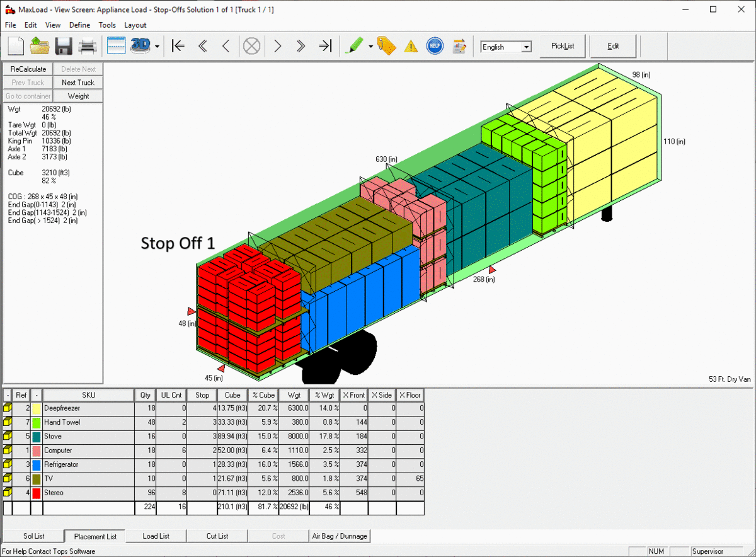Jump to last step arrow icon
This screenshot has width=756, height=557.
[x=325, y=46]
